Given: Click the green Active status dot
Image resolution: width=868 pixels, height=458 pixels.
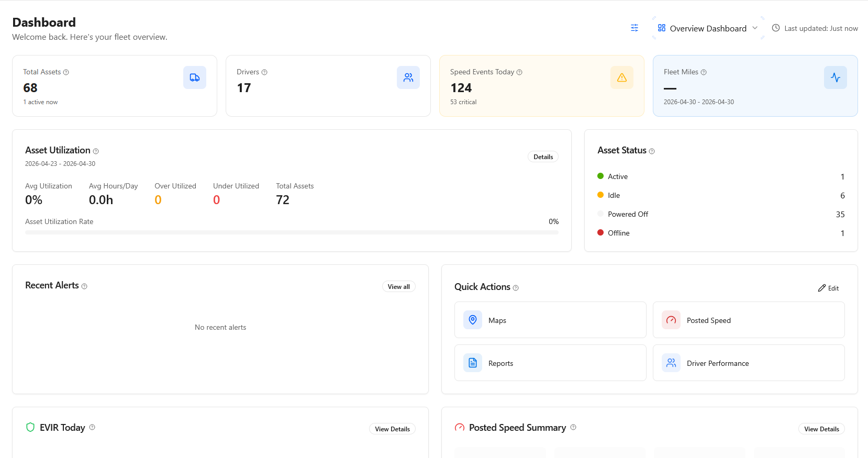Looking at the screenshot, I should coord(600,176).
